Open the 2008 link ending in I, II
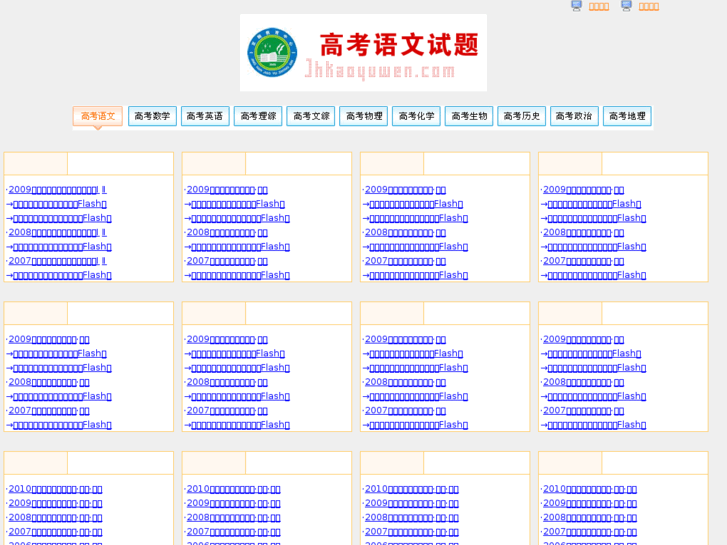 57,232
